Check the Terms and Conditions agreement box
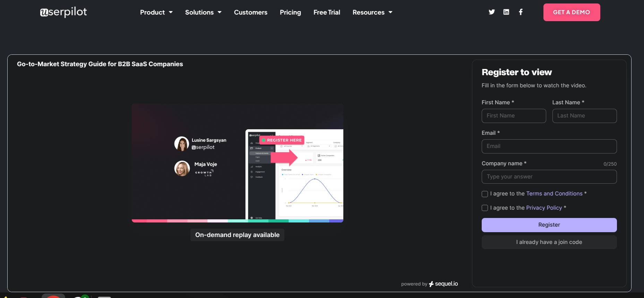This screenshot has height=298, width=644. (485, 194)
